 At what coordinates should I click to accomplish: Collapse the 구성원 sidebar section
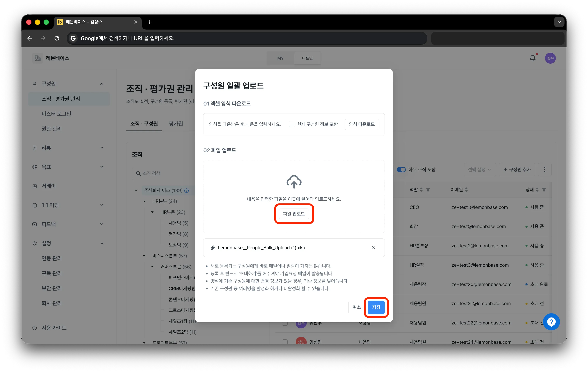click(x=102, y=84)
